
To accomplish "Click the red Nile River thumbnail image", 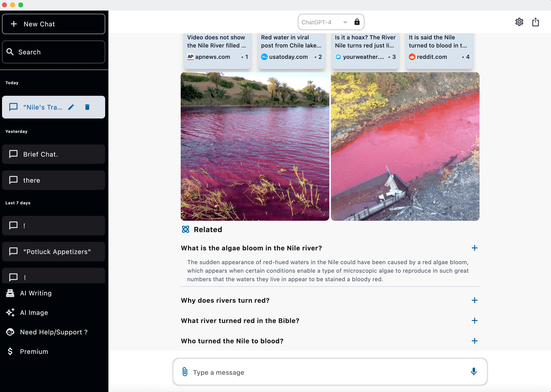I will [x=255, y=146].
